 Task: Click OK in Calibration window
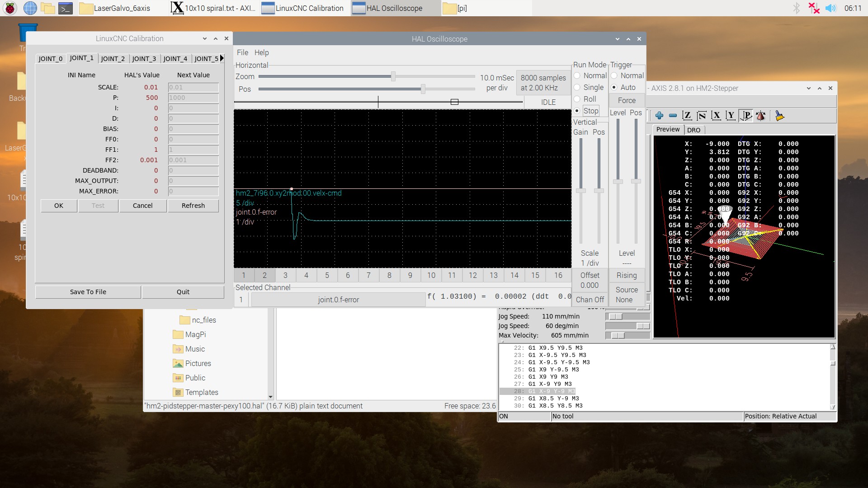tap(59, 206)
